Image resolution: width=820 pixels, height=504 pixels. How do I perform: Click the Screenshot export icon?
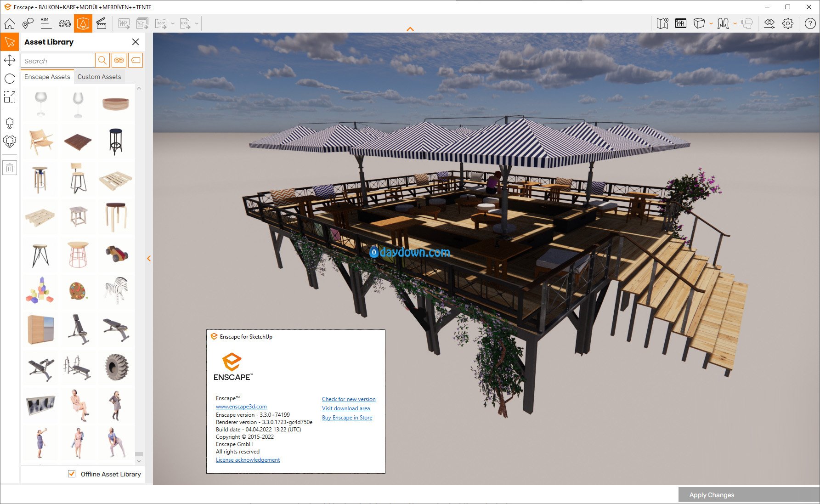124,23
